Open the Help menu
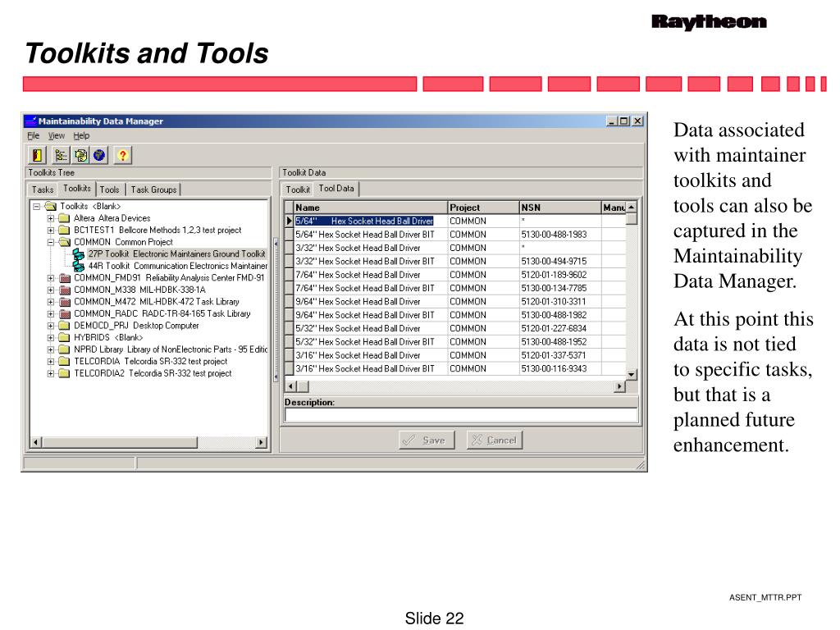The image size is (840, 630). (x=81, y=135)
